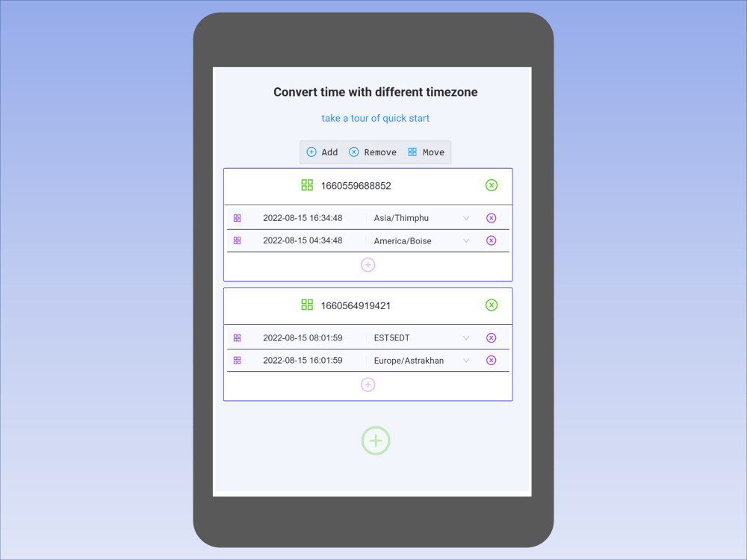
Task: Open the 'take a tour of quick start' link
Action: 376,118
